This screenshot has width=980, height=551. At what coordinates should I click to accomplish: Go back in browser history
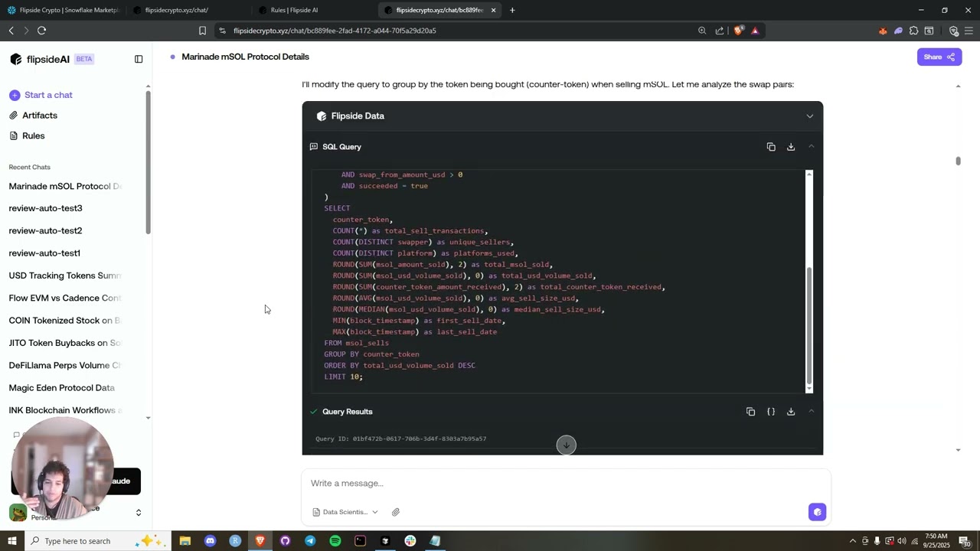click(x=11, y=31)
